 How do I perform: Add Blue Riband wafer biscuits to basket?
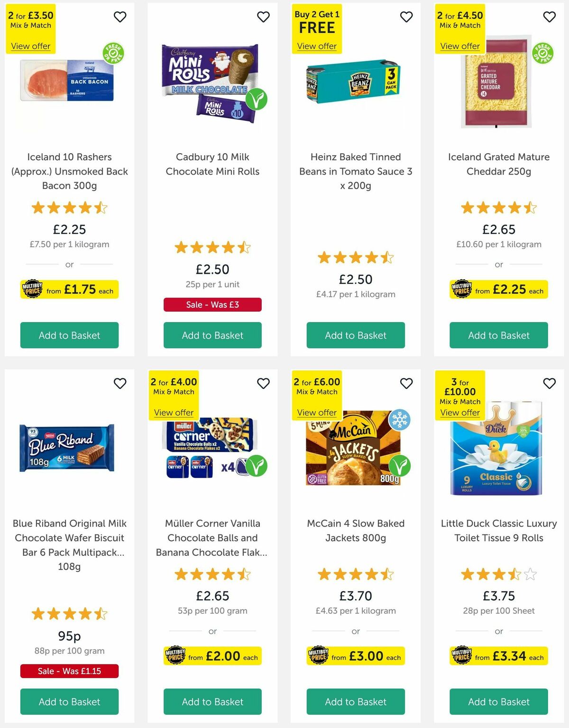pyautogui.click(x=69, y=701)
